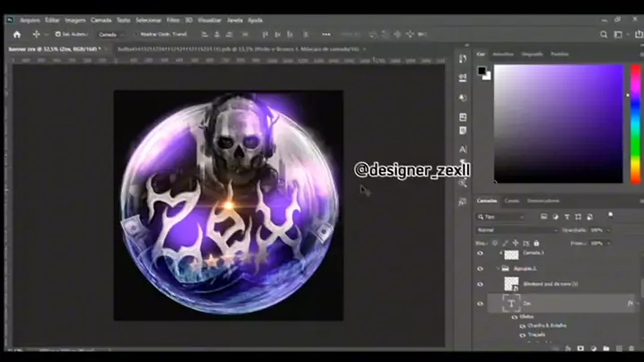Collapse the Agrupar 1 group
Image resolution: width=644 pixels, height=362 pixels.
(x=500, y=268)
